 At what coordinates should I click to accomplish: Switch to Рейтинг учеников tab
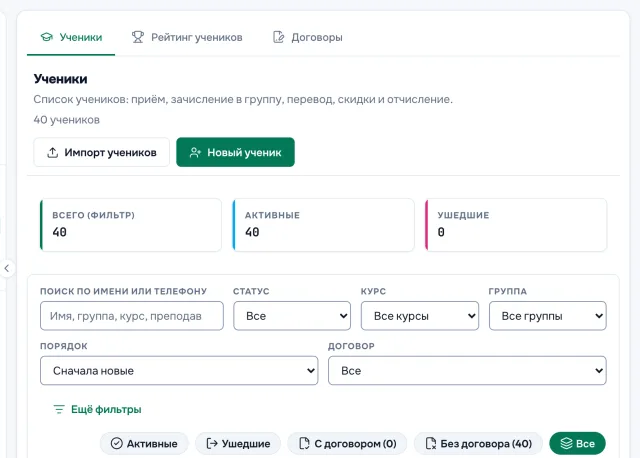(x=187, y=37)
